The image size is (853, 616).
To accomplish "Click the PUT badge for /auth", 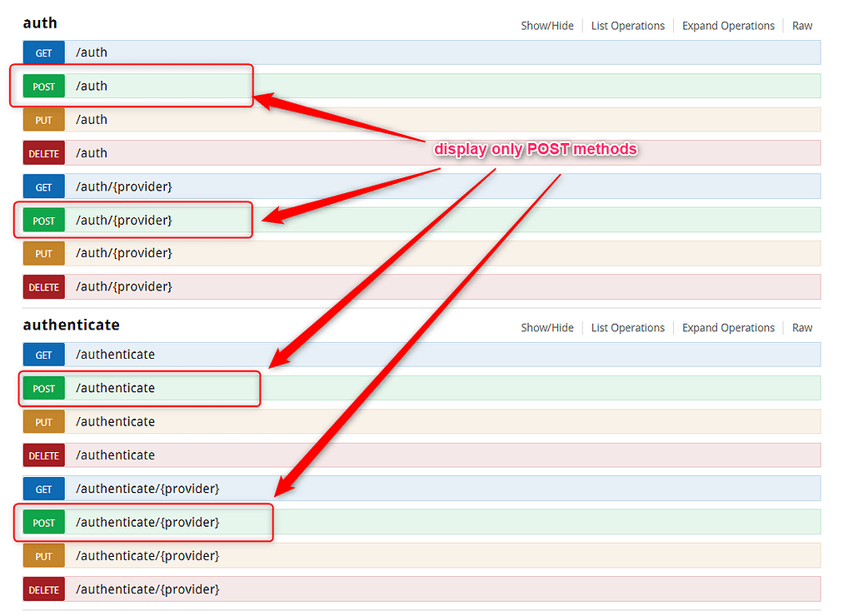I will tap(43, 119).
